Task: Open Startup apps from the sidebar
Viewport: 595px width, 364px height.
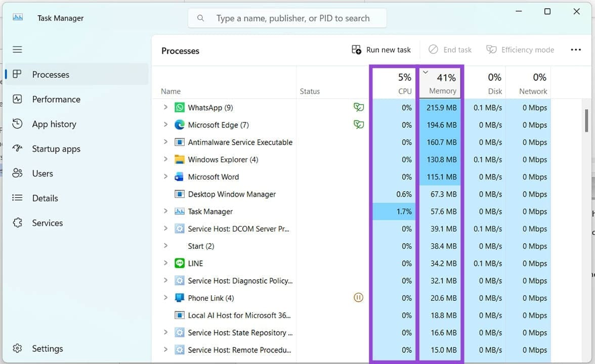Action: click(17, 149)
